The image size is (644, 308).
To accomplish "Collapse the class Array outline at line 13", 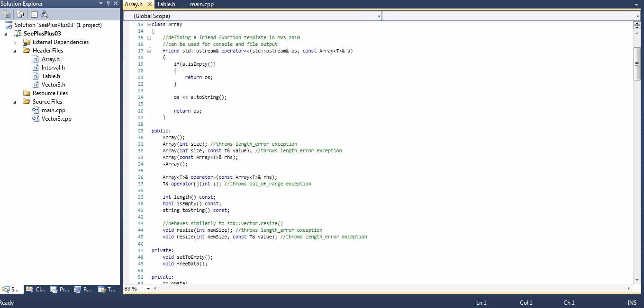I will (149, 24).
